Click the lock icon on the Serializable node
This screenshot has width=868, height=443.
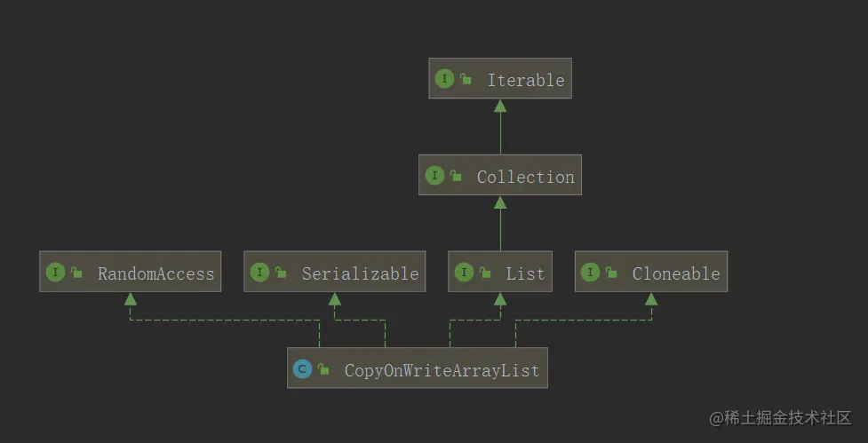[281, 273]
